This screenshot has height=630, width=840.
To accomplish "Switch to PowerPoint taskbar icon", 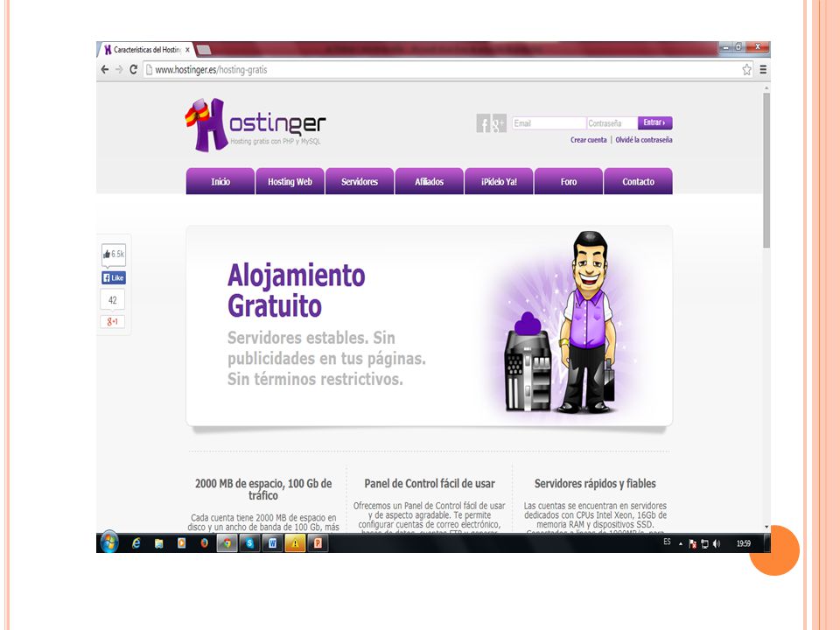I will 318,543.
